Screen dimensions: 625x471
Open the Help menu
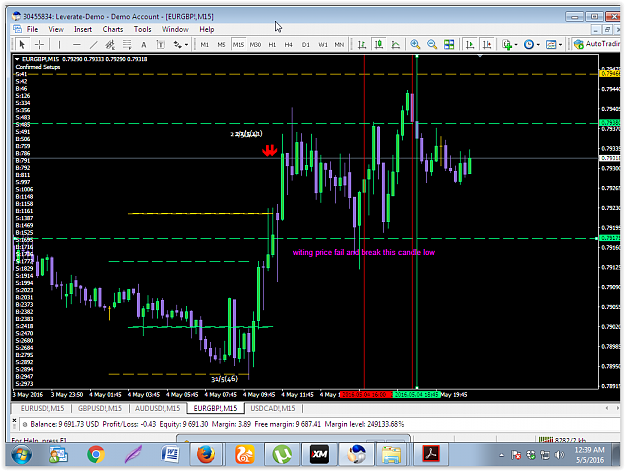207,29
